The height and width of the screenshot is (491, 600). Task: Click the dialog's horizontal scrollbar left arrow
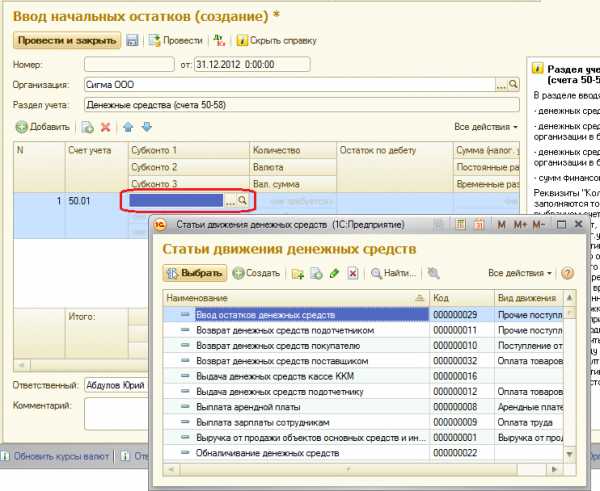click(172, 469)
